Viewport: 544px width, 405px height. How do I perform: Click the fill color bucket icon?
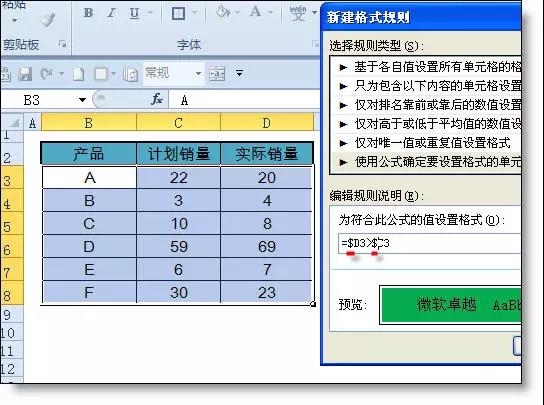click(222, 12)
